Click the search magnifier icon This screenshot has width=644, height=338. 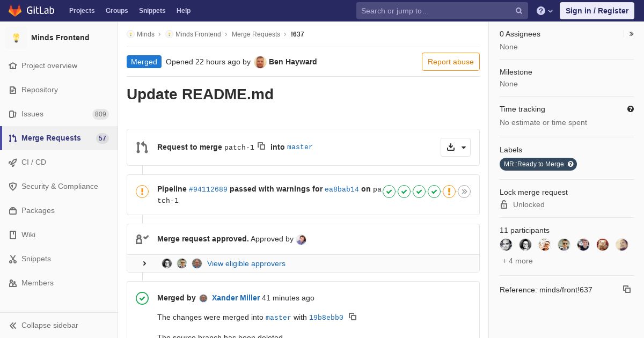click(x=519, y=11)
